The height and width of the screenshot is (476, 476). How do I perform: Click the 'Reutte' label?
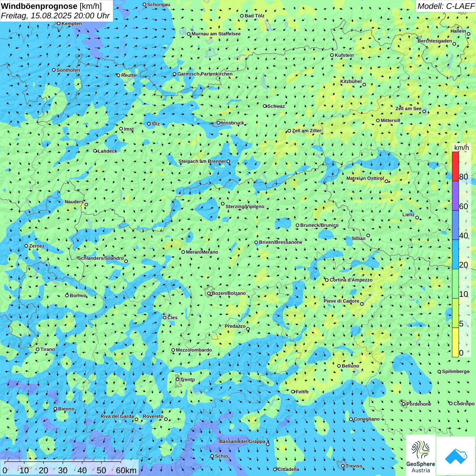129,75
